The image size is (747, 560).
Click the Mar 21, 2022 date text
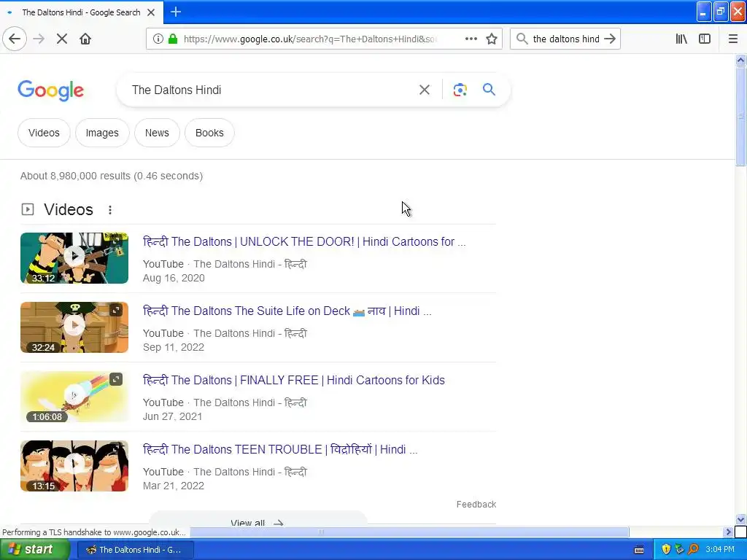[x=174, y=486]
